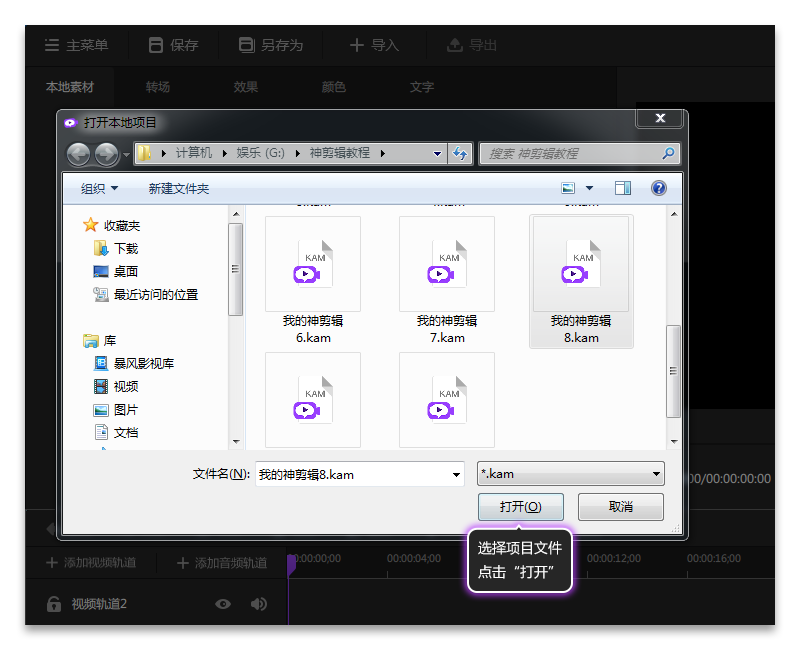Click the file list scroll-up arrow
The image size is (800, 650).
click(674, 214)
